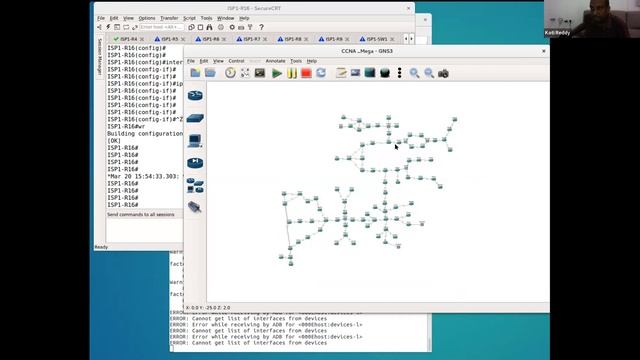Browse switches in GNS3 device sidebar

coord(195,118)
